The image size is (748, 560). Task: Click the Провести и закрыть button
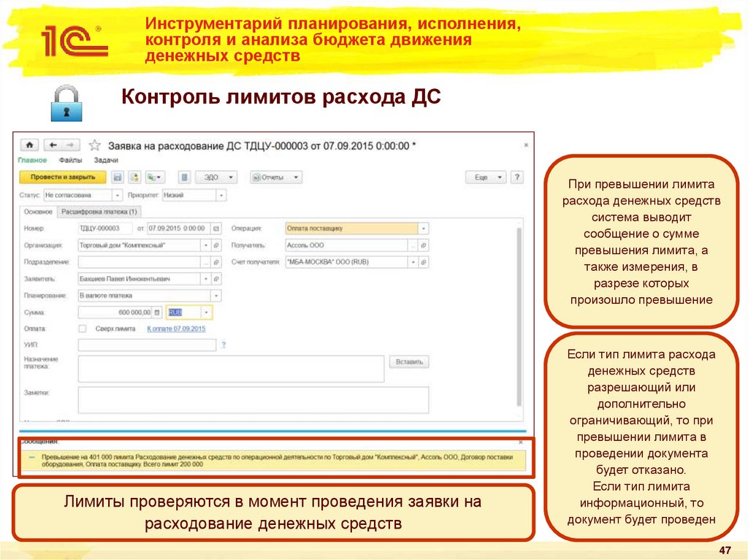coord(63,177)
